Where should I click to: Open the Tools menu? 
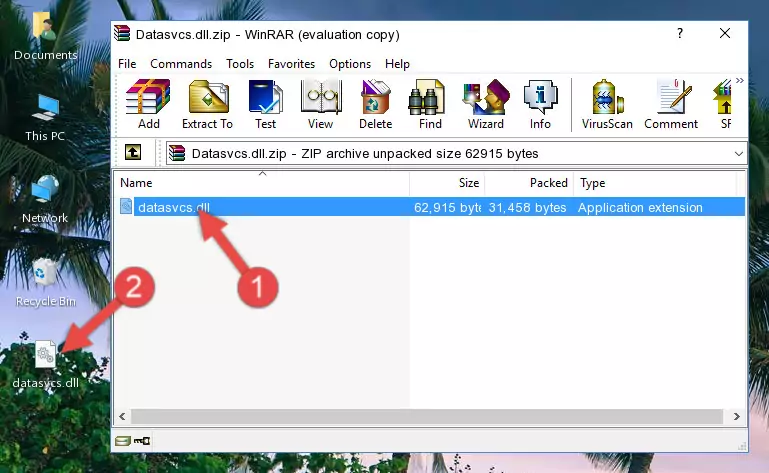click(240, 64)
